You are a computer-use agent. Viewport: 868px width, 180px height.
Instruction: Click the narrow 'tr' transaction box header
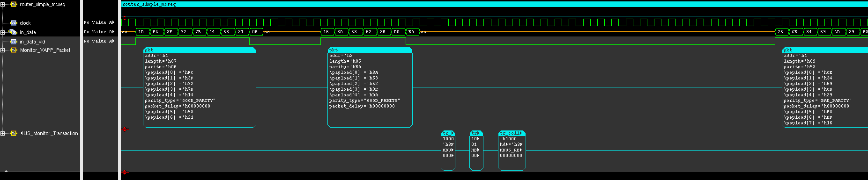[x=476, y=133]
